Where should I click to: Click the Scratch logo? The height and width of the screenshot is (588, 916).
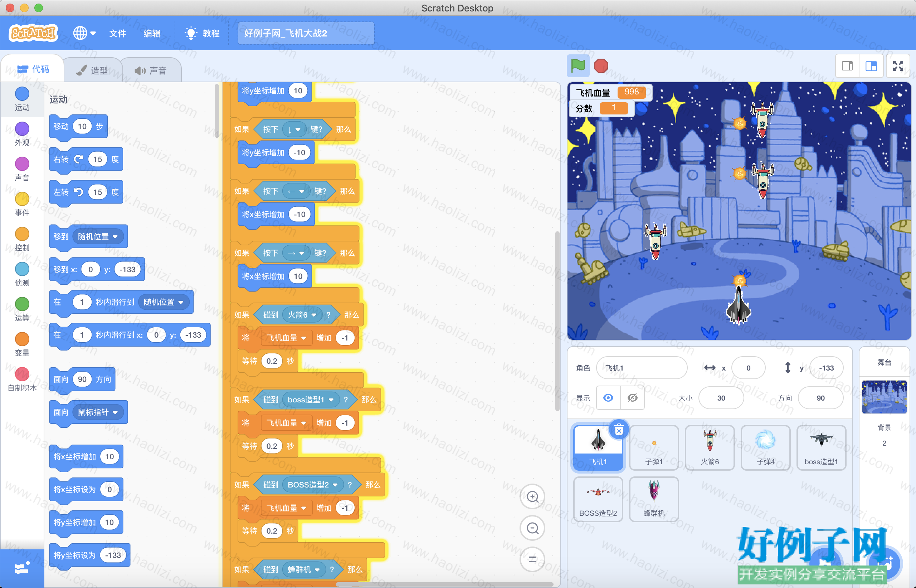tap(33, 33)
